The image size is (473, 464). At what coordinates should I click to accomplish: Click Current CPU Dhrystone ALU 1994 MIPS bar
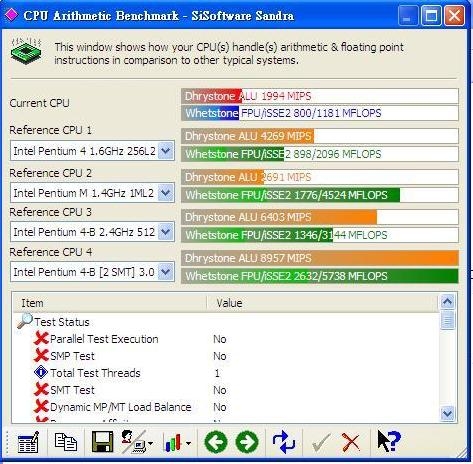[x=320, y=96]
